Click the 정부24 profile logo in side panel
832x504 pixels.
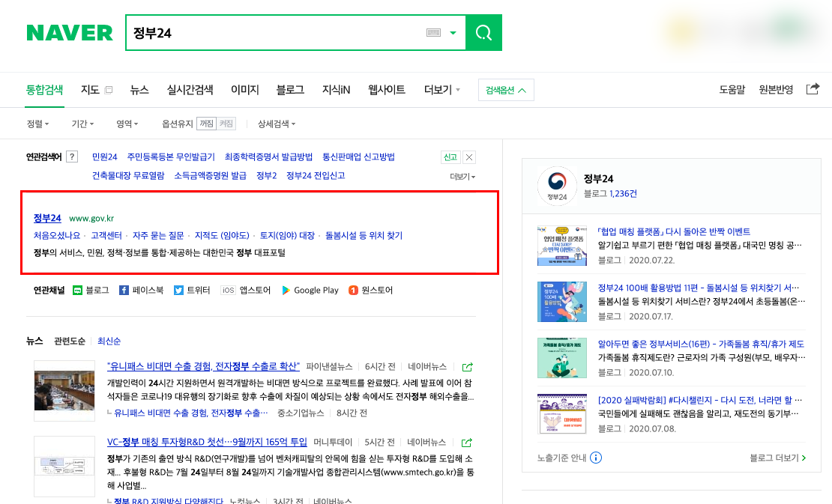click(x=557, y=186)
